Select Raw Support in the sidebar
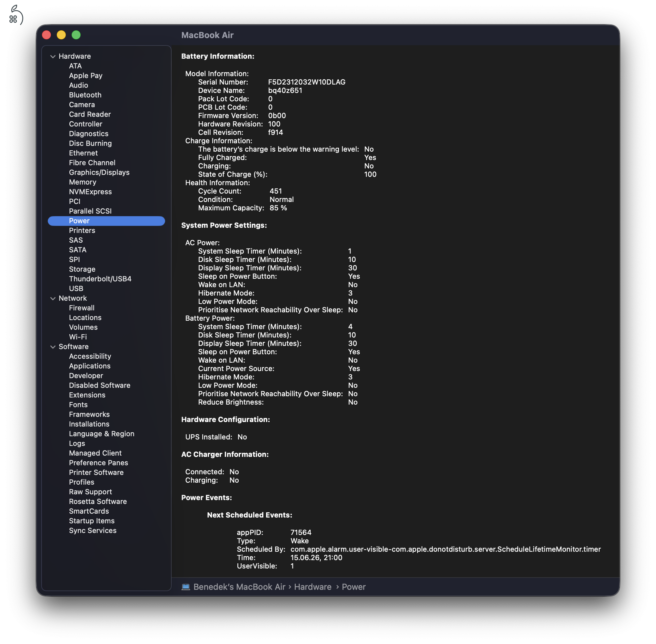This screenshot has height=644, width=656. [x=90, y=492]
